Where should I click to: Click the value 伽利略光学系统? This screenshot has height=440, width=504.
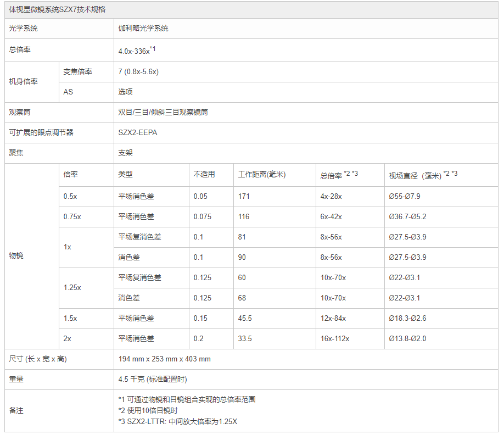tap(143, 29)
